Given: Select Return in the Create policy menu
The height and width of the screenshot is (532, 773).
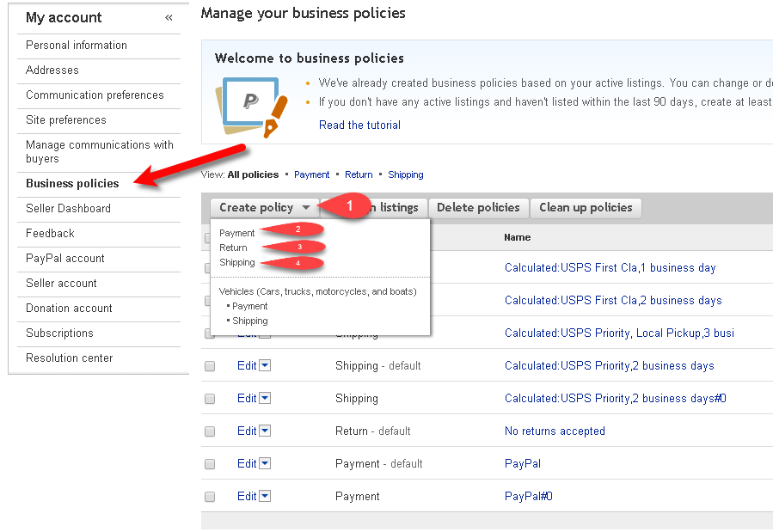Looking at the screenshot, I should coord(234,248).
